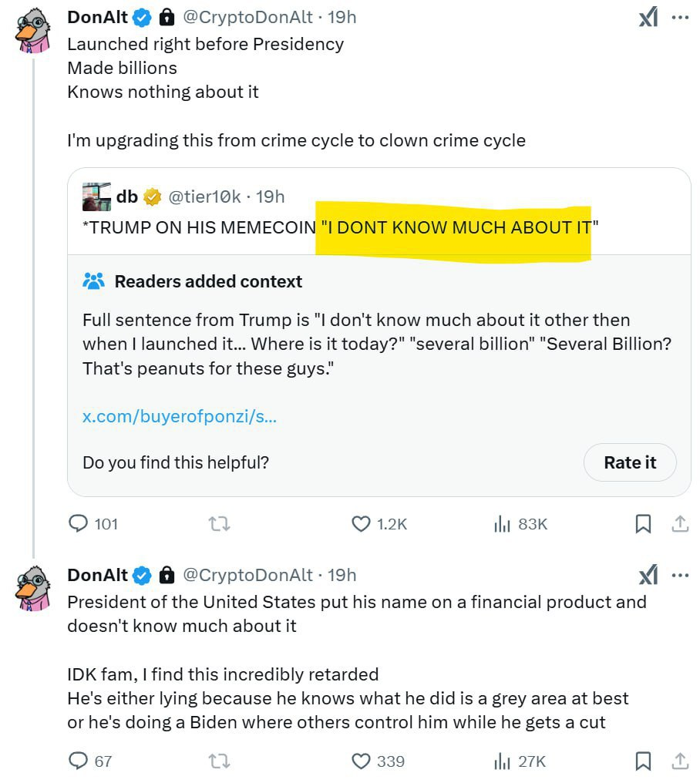700x783 pixels.
Task: View analytics showing 83K views
Action: coord(505,523)
